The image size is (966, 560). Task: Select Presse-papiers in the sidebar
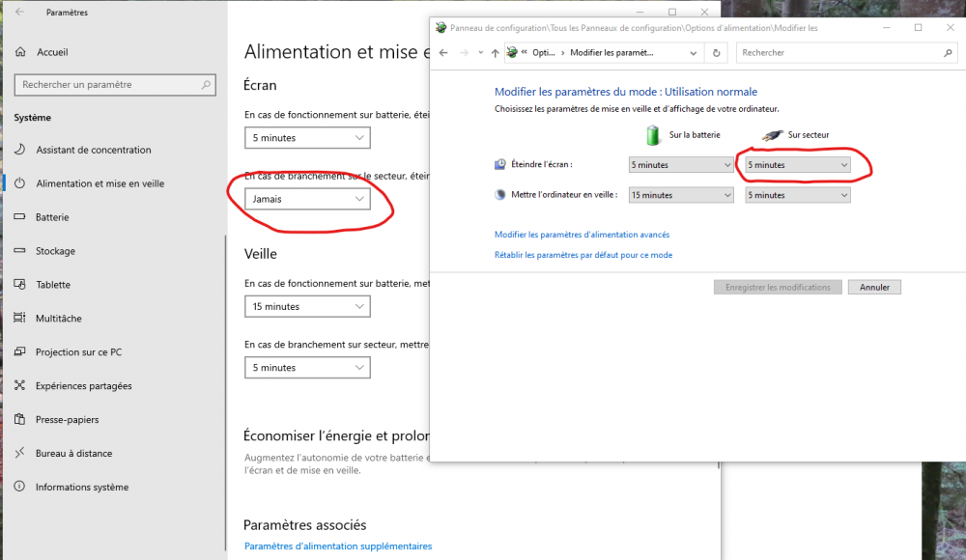68,420
